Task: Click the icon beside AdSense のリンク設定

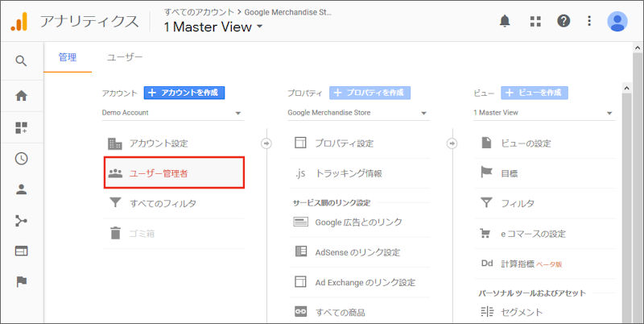Action: (301, 251)
